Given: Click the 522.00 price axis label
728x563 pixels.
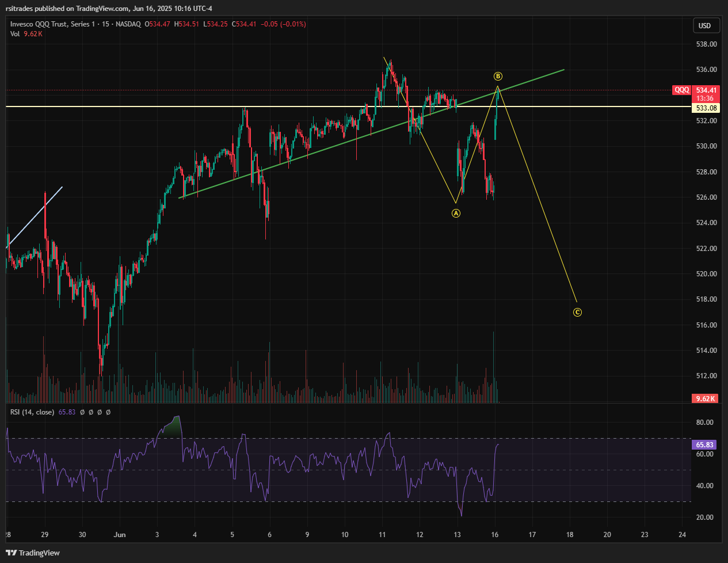Looking at the screenshot, I should coord(706,249).
